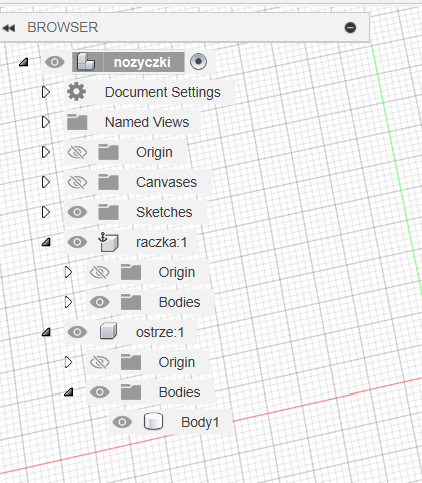The image size is (422, 483).
Task: Select Body1 label in the tree
Action: tap(200, 422)
